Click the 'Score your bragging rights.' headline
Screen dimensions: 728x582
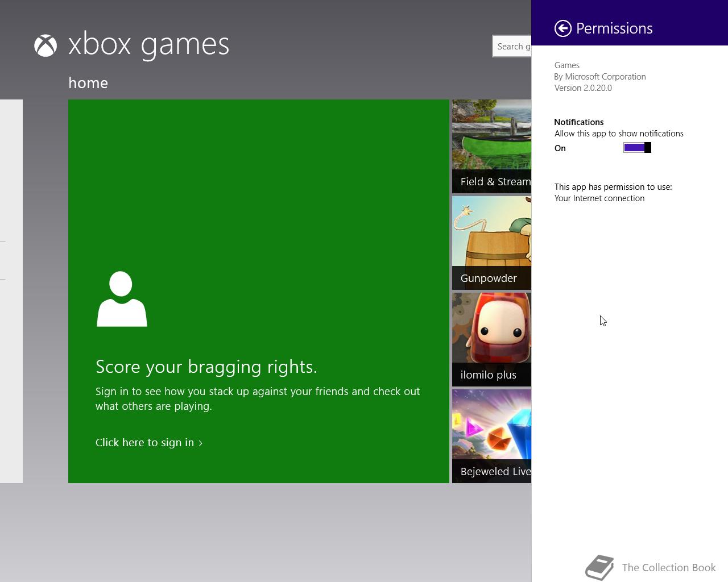(206, 367)
